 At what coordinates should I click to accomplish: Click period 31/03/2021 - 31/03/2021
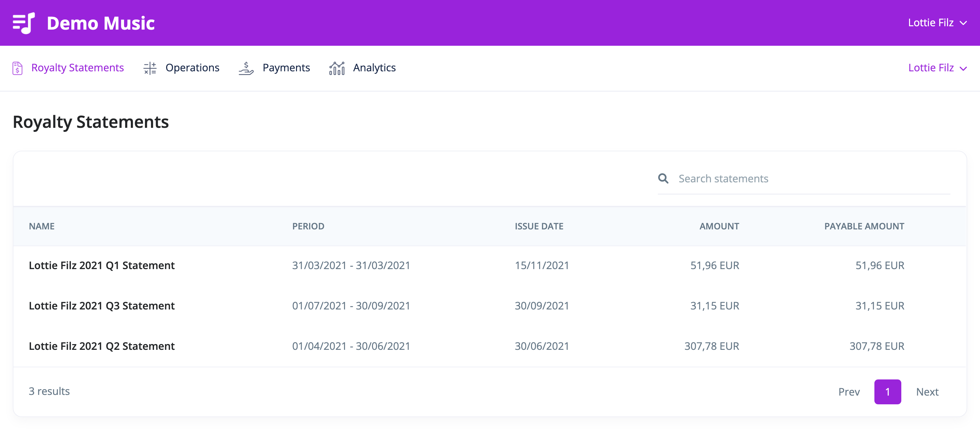click(x=351, y=265)
